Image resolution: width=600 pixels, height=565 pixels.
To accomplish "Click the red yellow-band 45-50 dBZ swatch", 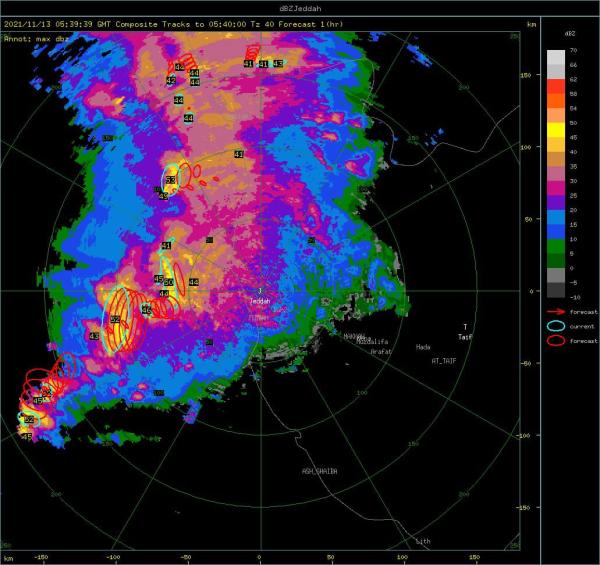I will (556, 130).
